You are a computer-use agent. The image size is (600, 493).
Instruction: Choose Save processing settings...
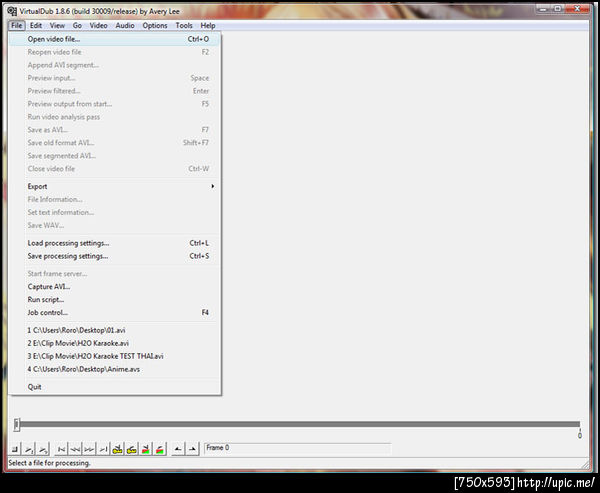click(x=114, y=256)
